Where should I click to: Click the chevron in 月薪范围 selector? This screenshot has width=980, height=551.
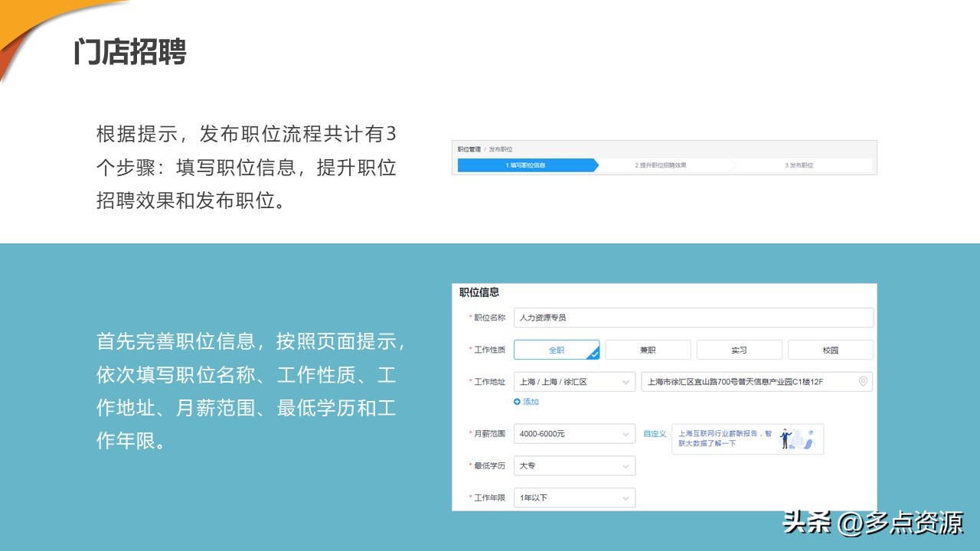[x=626, y=434]
